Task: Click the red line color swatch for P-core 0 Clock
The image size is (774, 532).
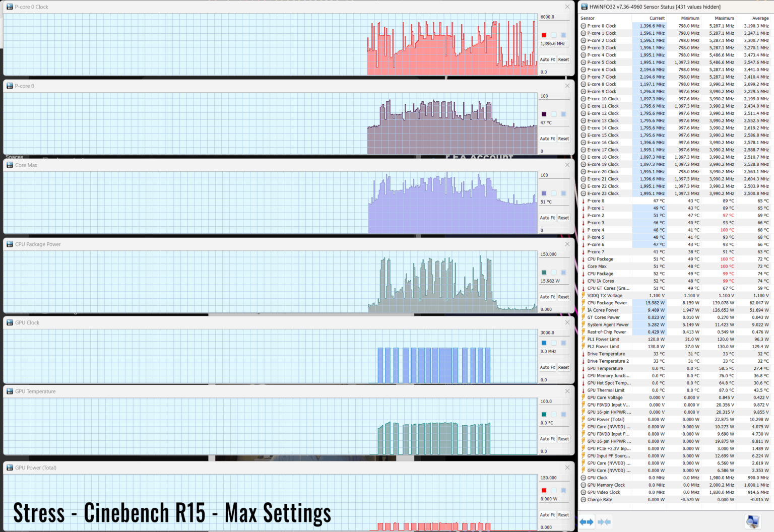Action: click(x=544, y=35)
